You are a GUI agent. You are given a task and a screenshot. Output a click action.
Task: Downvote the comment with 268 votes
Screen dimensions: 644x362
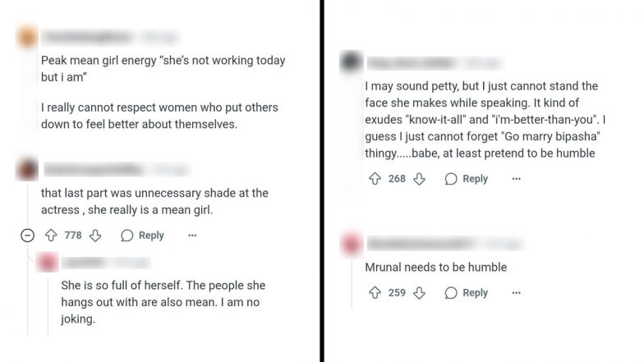tap(420, 179)
